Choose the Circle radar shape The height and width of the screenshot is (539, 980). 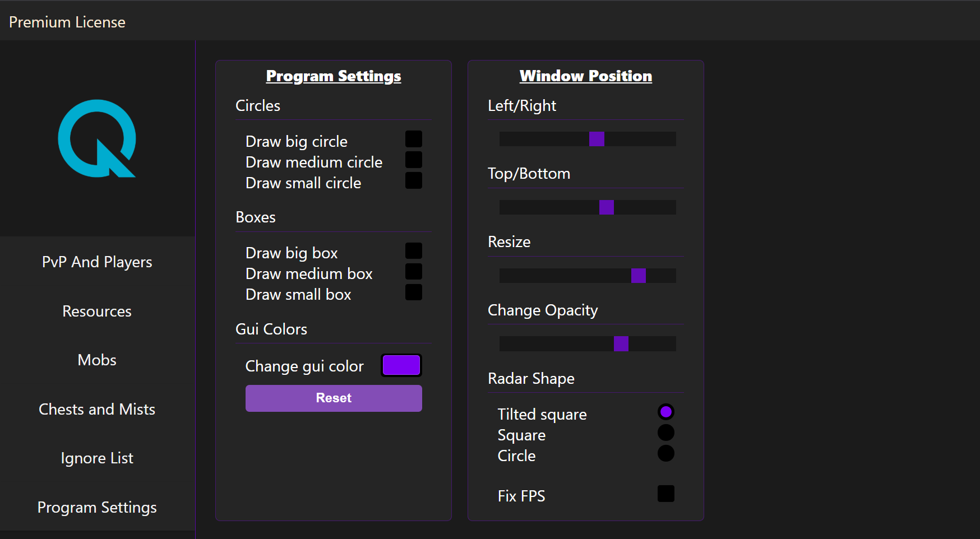click(666, 453)
